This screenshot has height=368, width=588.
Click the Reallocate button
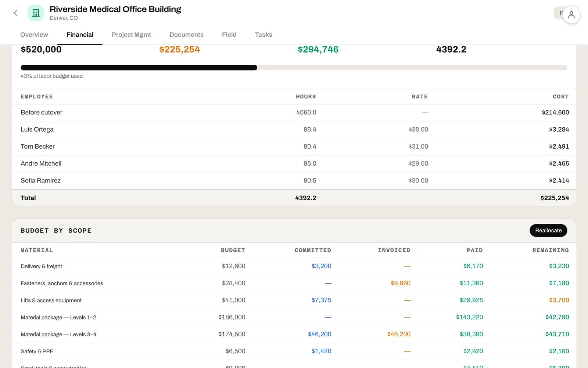548,230
